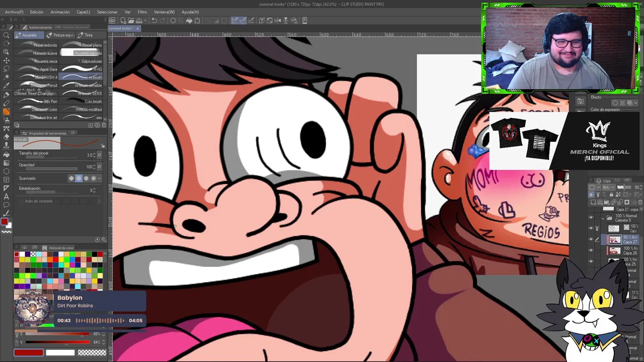644x362 pixels.
Task: Click the Open file folder icon
Action: click(x=130, y=21)
